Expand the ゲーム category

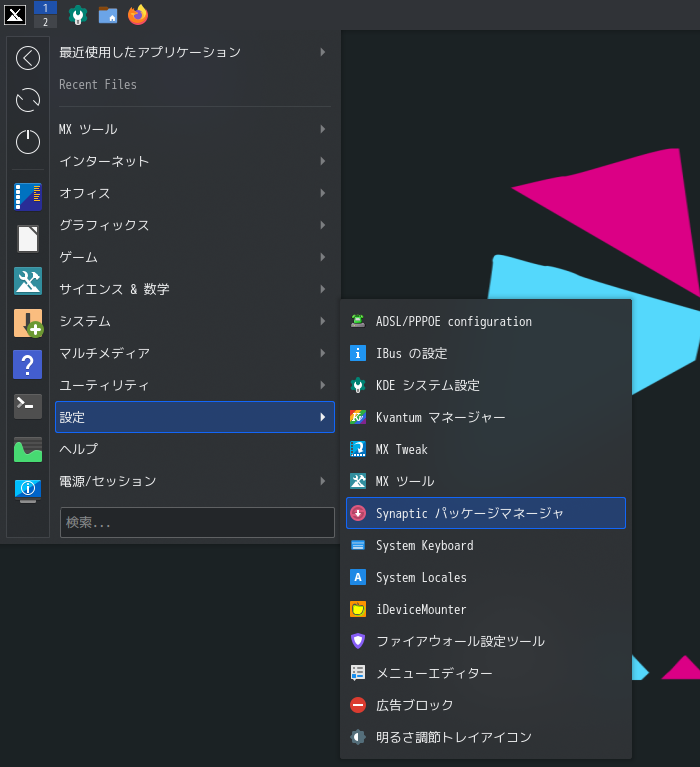pos(195,257)
